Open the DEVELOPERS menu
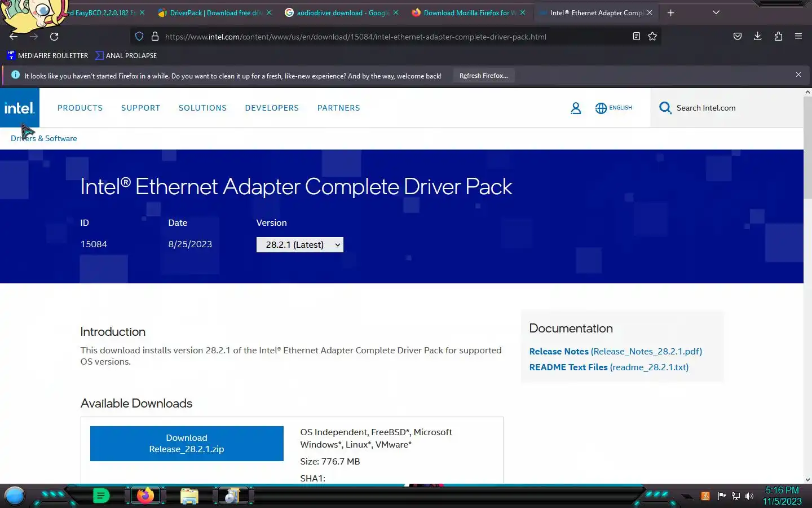The width and height of the screenshot is (812, 508). [x=272, y=108]
